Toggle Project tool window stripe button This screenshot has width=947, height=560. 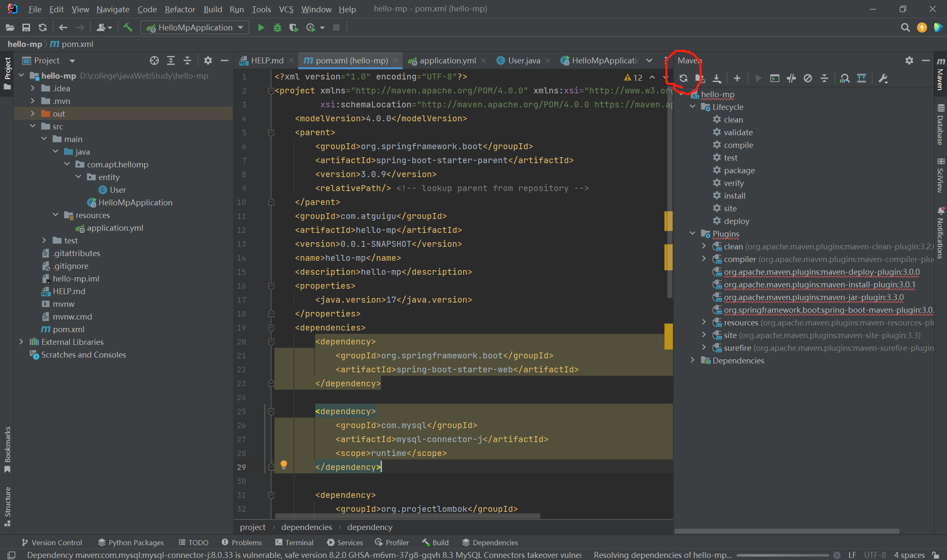(x=7, y=74)
